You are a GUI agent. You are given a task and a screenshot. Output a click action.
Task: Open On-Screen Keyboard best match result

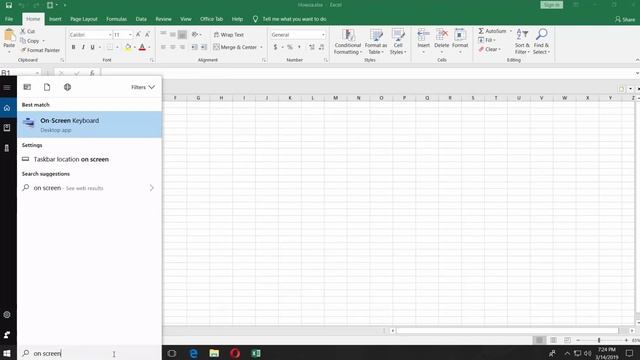point(89,124)
